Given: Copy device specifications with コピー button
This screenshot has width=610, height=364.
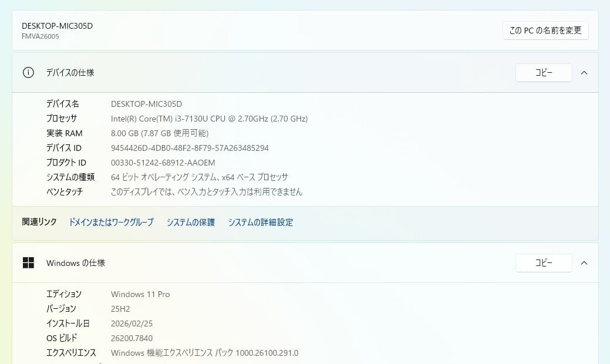Looking at the screenshot, I should tap(544, 73).
